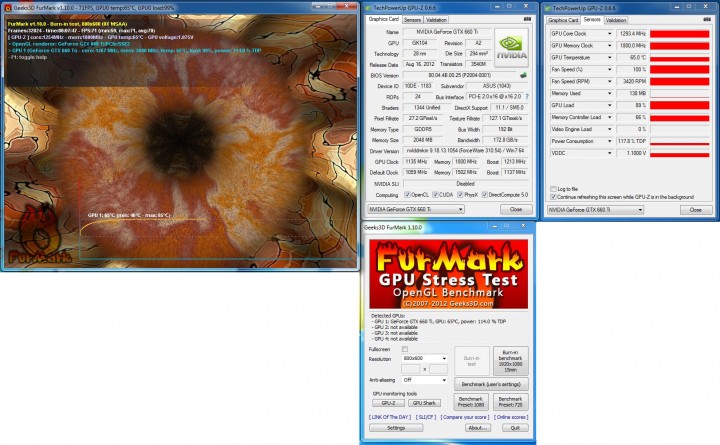Open the Anti-aliasing dropdown in FurMark
Image resolution: width=720 pixels, height=445 pixels.
click(424, 380)
